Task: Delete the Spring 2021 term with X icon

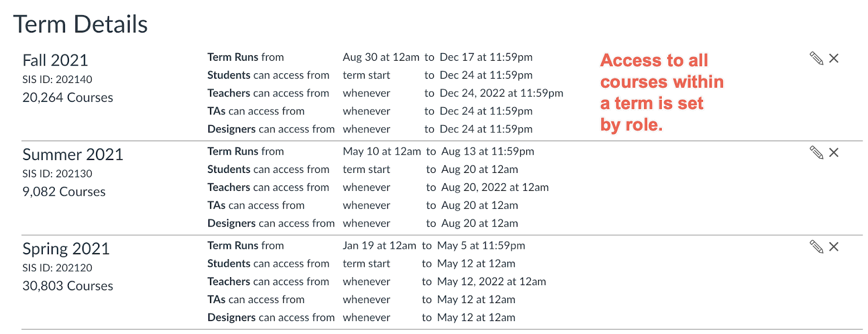Action: pos(834,247)
